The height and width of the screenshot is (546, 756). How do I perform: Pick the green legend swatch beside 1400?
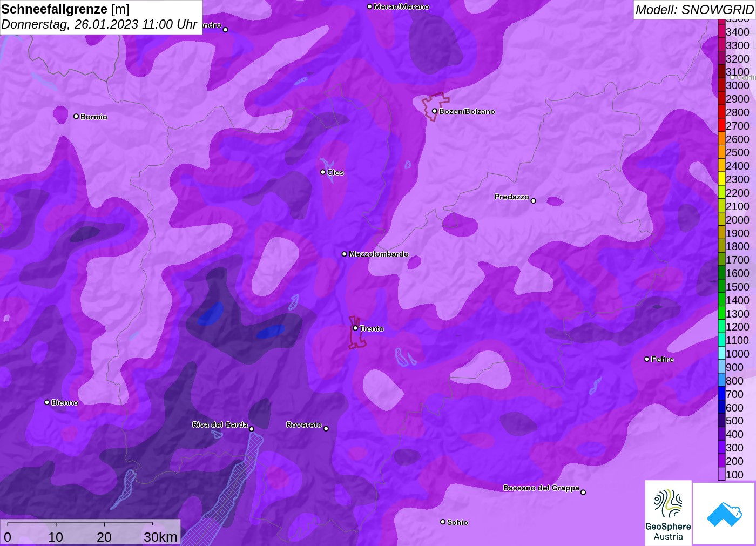coord(721,300)
